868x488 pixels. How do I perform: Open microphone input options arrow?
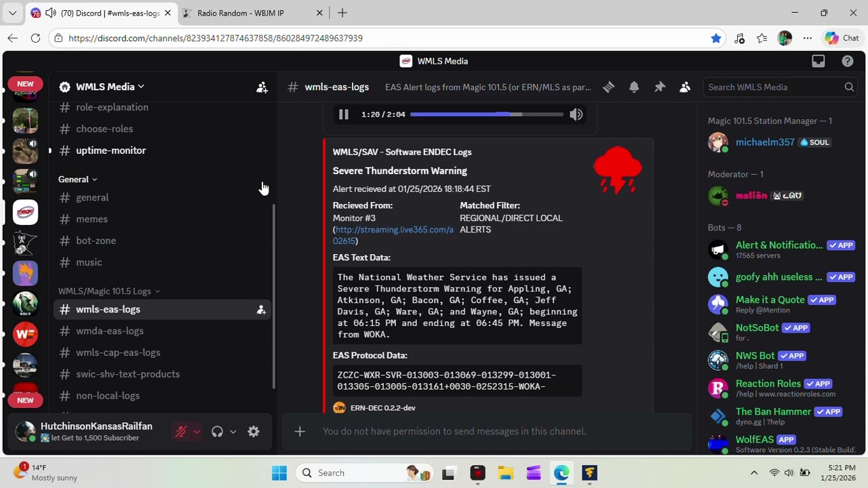[197, 432]
